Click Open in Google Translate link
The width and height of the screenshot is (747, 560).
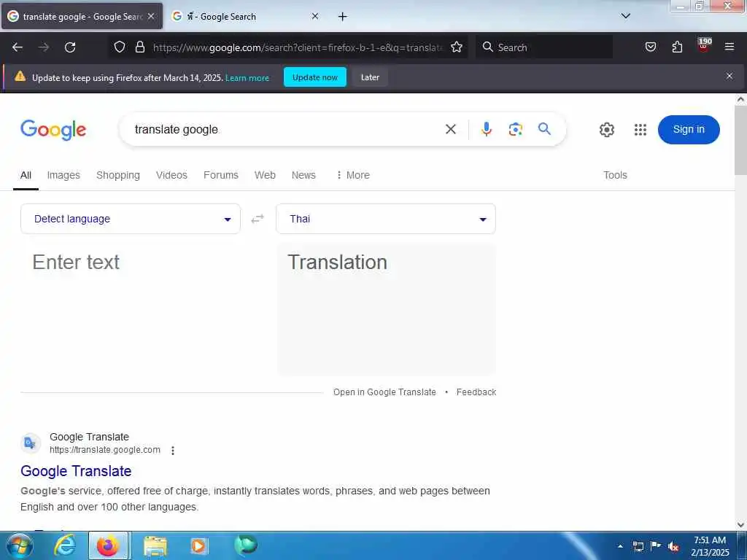[x=384, y=392]
